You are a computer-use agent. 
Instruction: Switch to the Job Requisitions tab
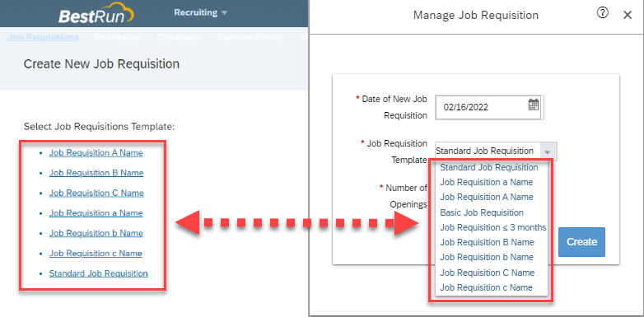coord(43,37)
